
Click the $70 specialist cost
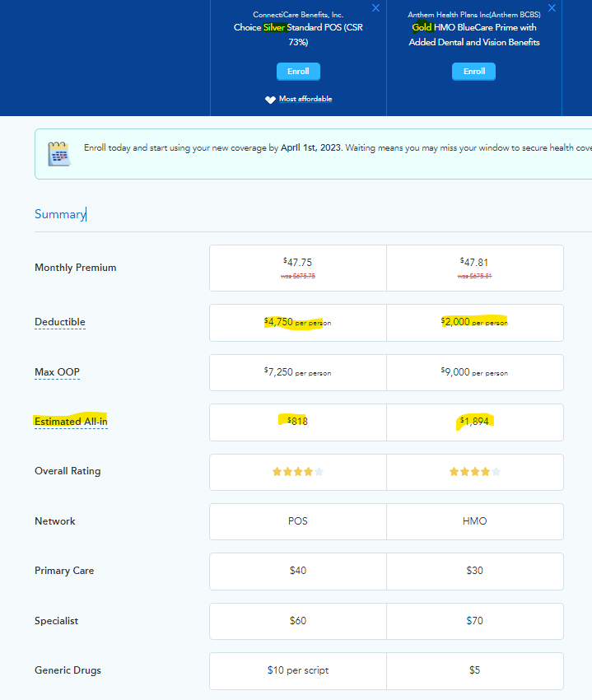coord(474,621)
